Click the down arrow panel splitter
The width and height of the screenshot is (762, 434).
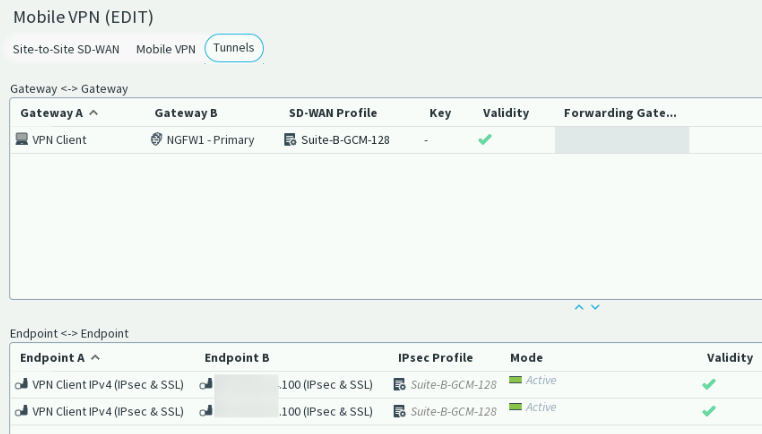pyautogui.click(x=595, y=307)
